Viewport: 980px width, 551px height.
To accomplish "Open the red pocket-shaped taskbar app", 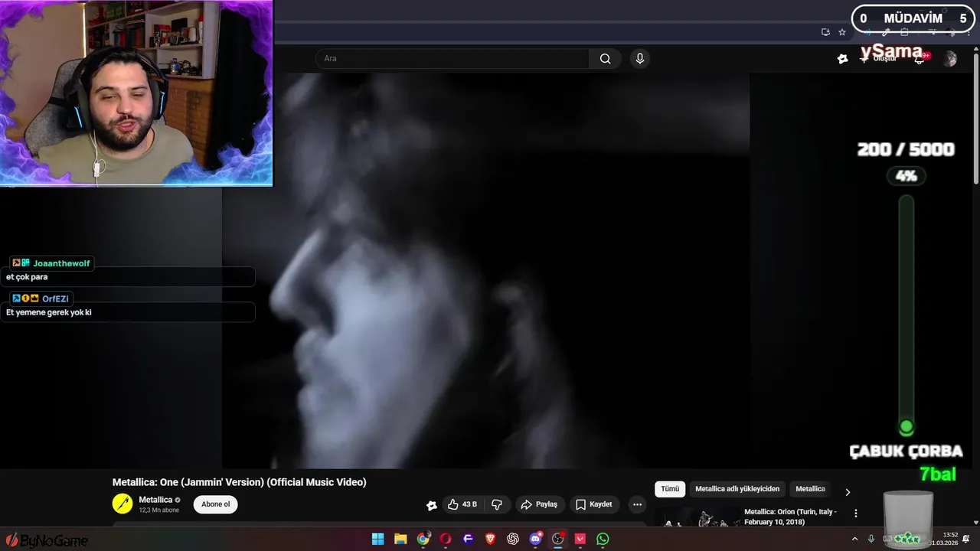I will pyautogui.click(x=580, y=539).
